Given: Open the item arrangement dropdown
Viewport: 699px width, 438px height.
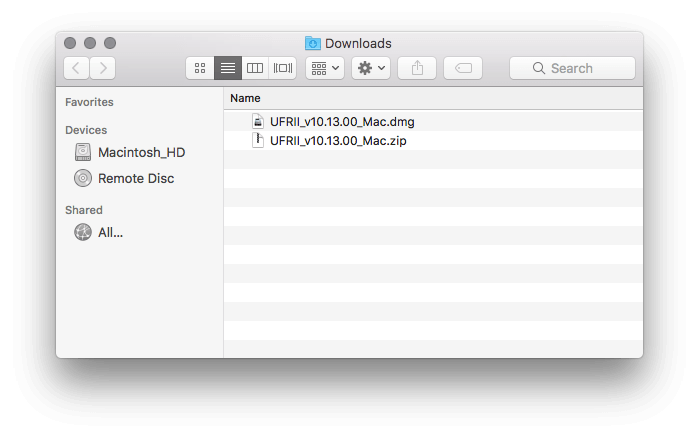Looking at the screenshot, I should coord(325,68).
